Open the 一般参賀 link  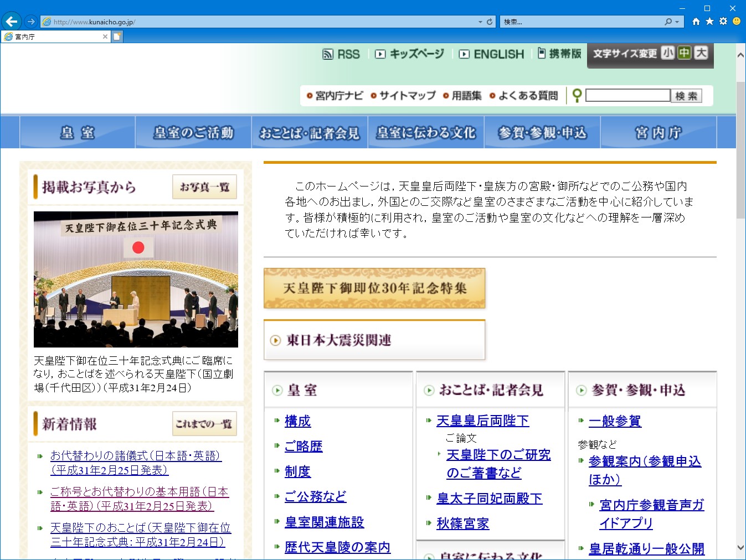tap(615, 421)
